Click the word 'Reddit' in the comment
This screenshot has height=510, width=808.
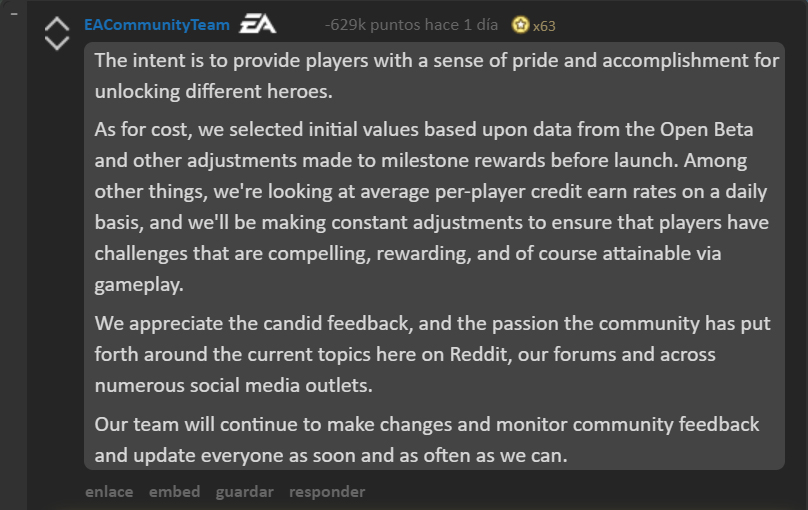click(x=480, y=354)
